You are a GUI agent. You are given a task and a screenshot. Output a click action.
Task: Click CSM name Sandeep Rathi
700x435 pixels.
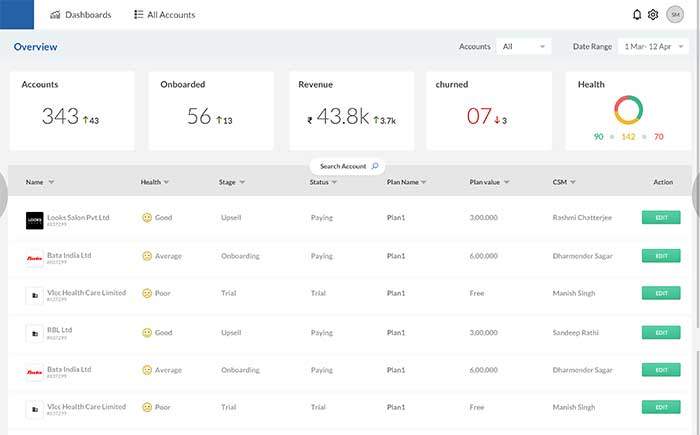[x=575, y=333]
